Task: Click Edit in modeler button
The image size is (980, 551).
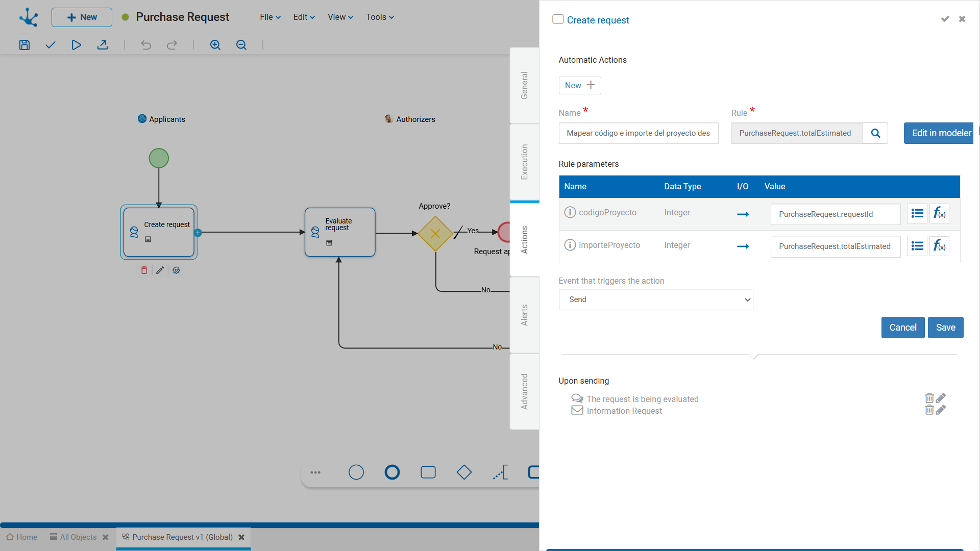Action: pos(938,133)
